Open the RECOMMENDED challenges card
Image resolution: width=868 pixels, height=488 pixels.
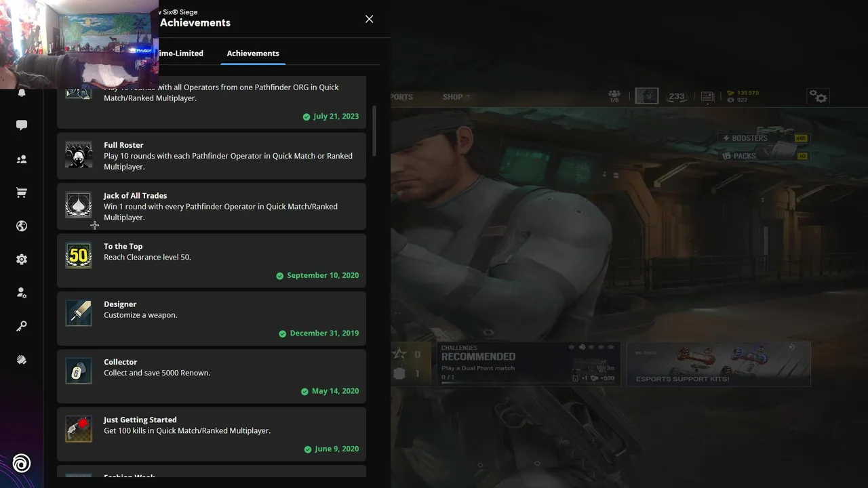pos(528,364)
